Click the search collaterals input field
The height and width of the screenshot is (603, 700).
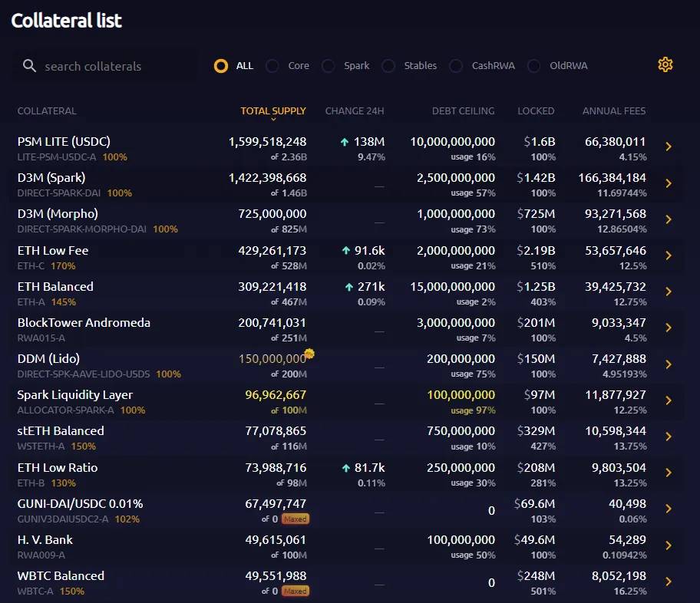(107, 66)
